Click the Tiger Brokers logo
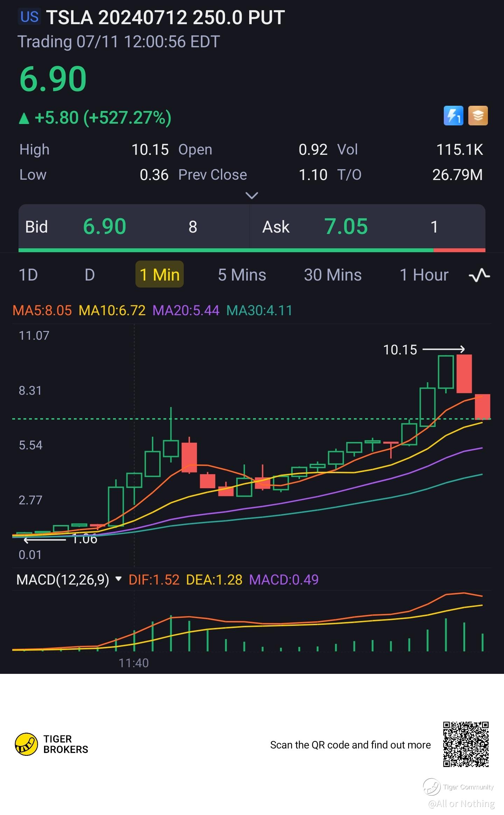This screenshot has height=815, width=504. [x=51, y=744]
